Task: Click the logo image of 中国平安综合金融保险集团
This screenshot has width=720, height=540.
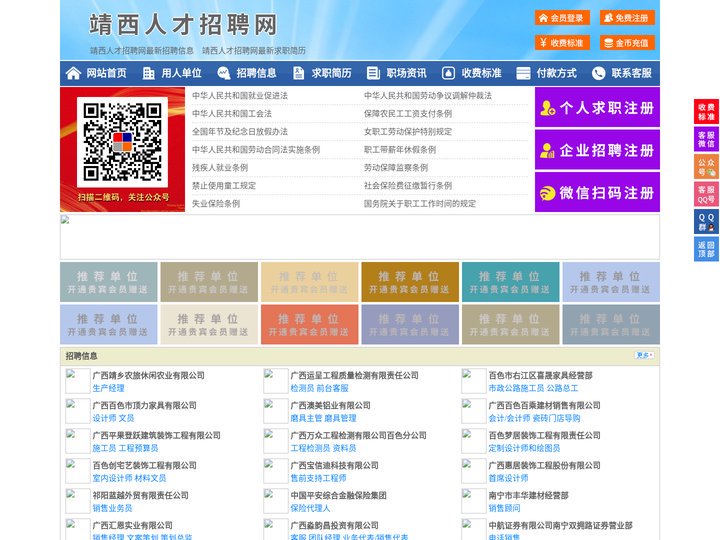Action: point(276,501)
